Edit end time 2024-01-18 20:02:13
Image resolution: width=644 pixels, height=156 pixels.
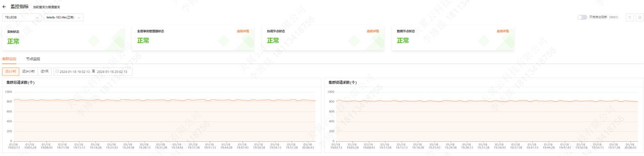tap(112, 72)
